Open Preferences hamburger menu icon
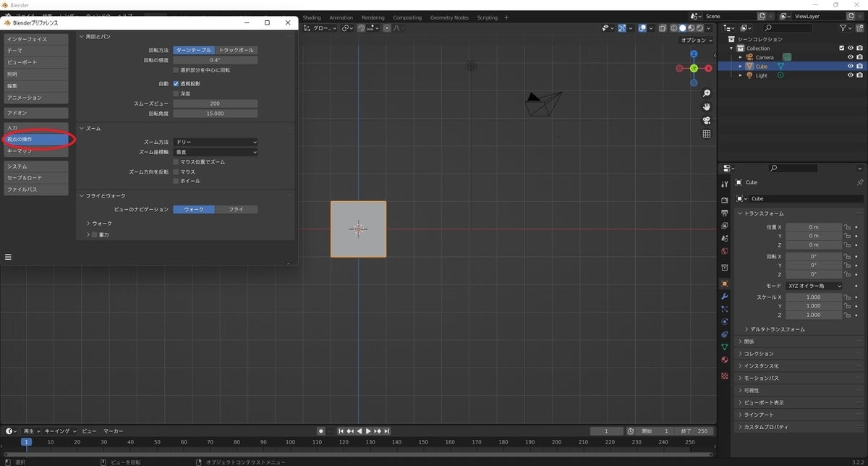Screen dimensions: 868x466 [x=8, y=256]
